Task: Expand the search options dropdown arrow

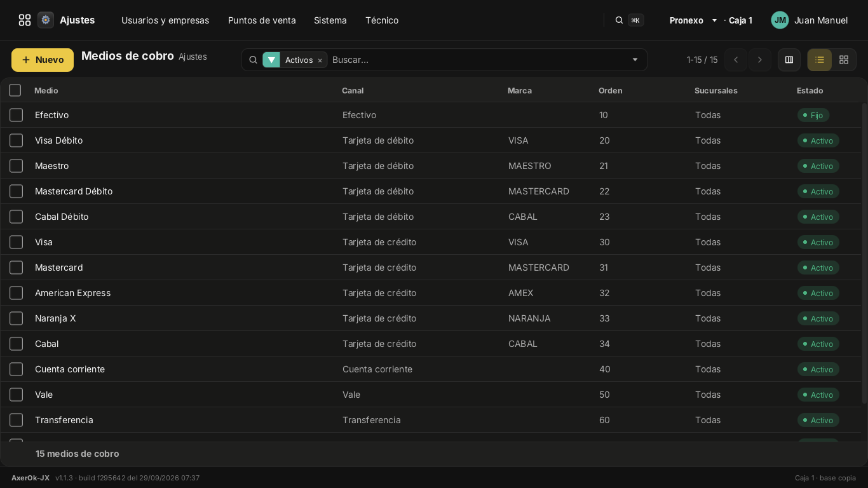Action: tap(635, 60)
